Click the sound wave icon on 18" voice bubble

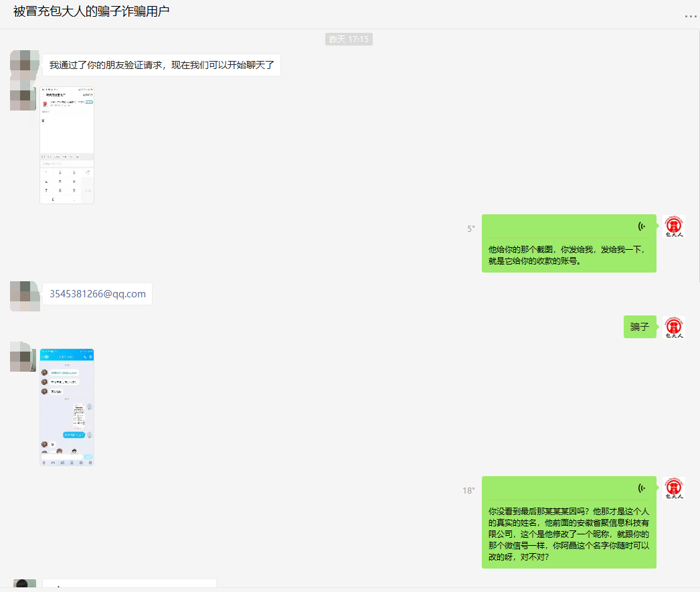click(642, 488)
